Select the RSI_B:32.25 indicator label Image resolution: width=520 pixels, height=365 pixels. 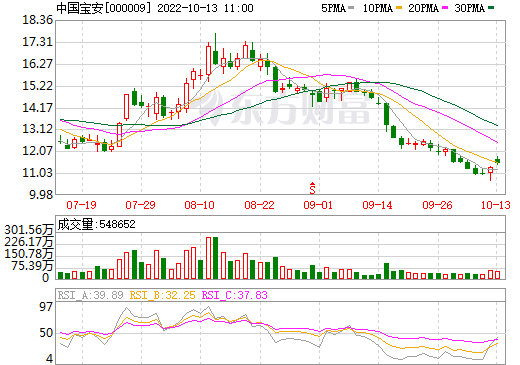[x=162, y=295]
